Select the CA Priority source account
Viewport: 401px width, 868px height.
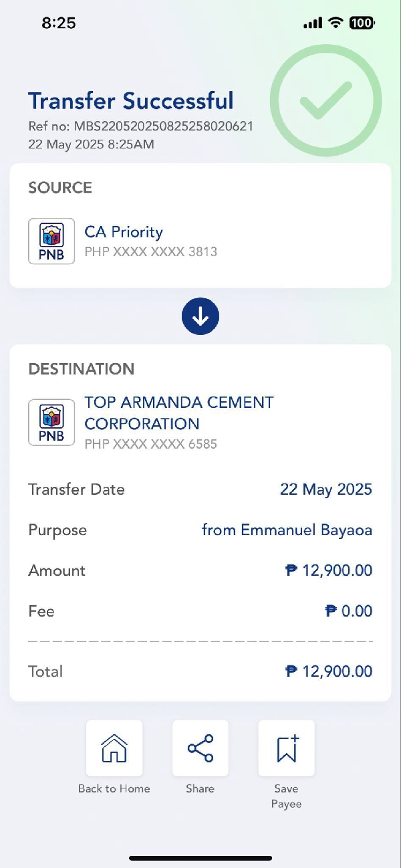click(124, 232)
